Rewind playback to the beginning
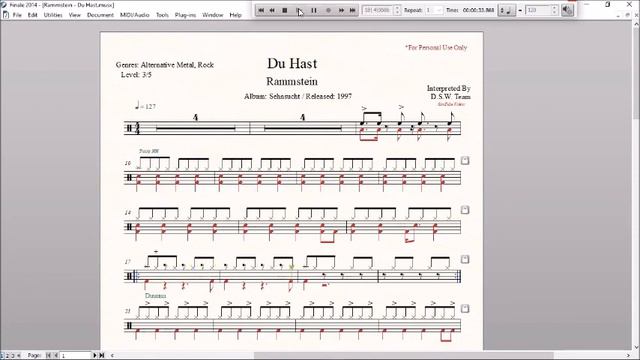Viewport: 640px width, 360px height. [x=261, y=10]
